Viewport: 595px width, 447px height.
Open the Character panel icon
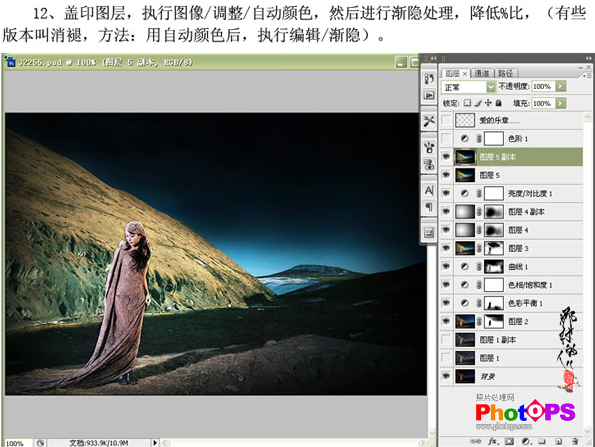point(429,190)
